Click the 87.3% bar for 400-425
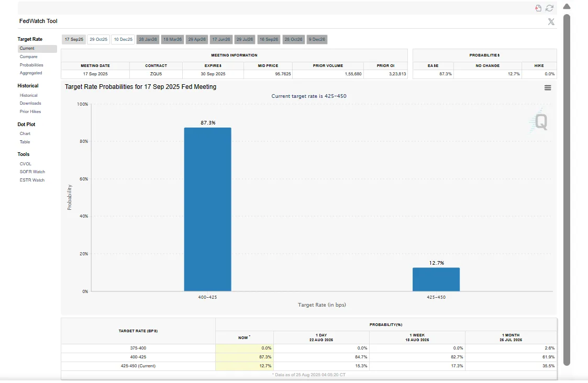Viewport: 588px width, 383px height. [x=207, y=209]
